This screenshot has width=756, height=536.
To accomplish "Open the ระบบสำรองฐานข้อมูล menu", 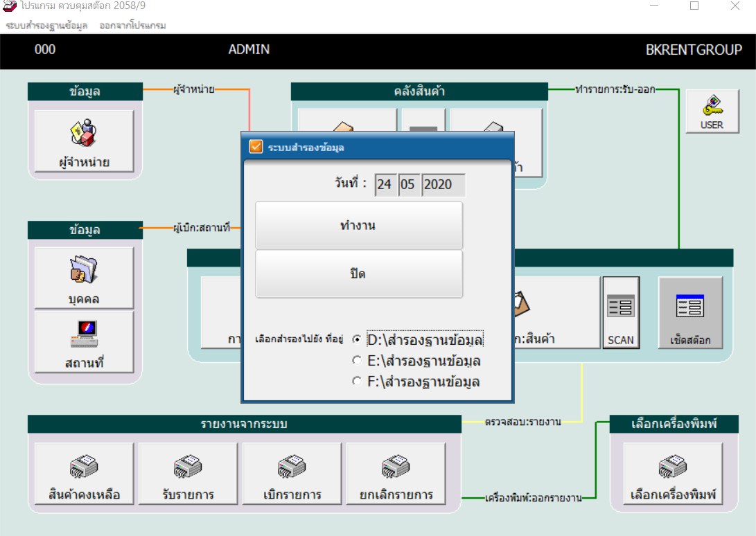I will (46, 26).
